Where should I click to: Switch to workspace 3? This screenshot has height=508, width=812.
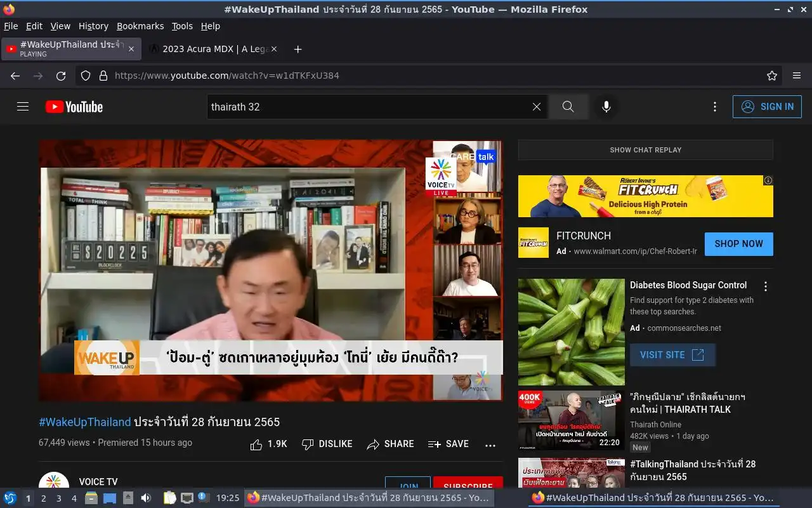click(58, 498)
